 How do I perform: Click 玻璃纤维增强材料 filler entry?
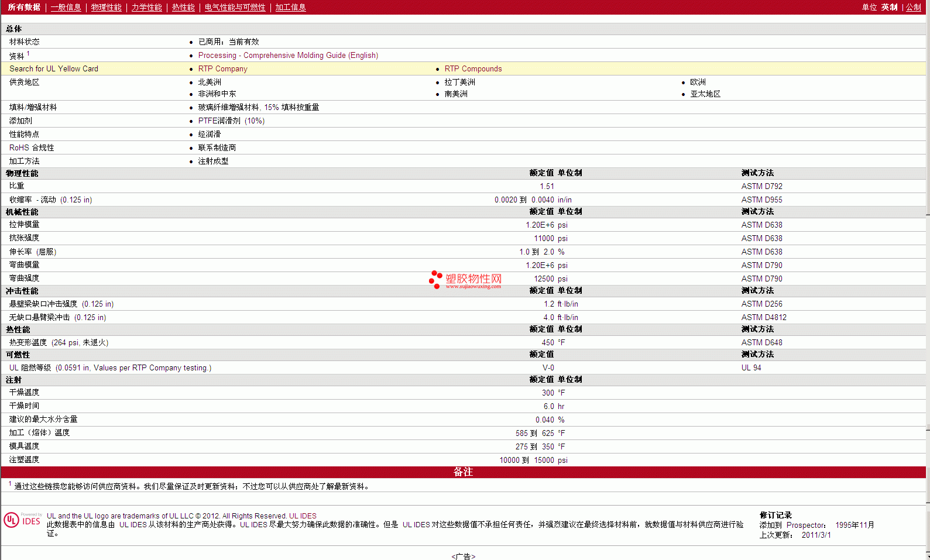click(x=259, y=107)
